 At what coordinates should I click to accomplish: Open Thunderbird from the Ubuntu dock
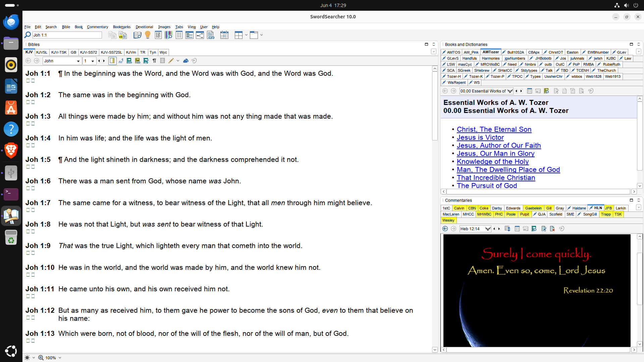11,22
